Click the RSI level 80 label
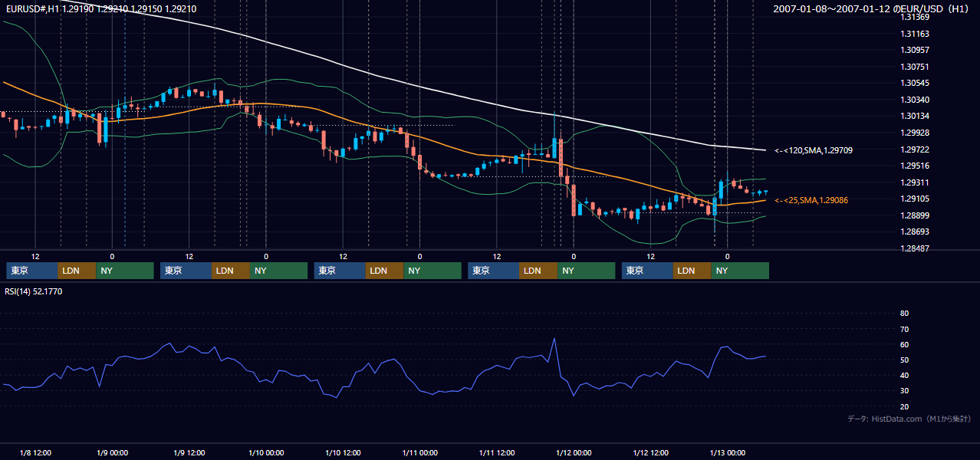The image size is (980, 460). click(904, 314)
